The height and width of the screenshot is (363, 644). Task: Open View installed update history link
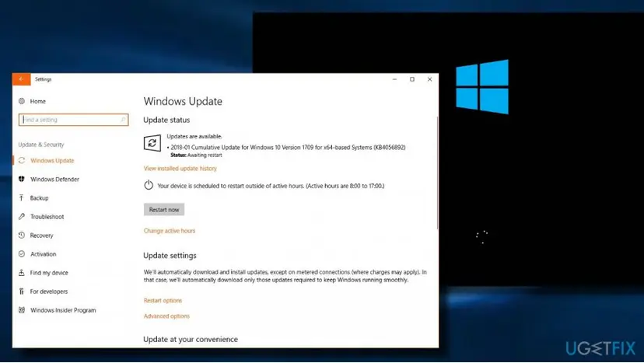180,169
